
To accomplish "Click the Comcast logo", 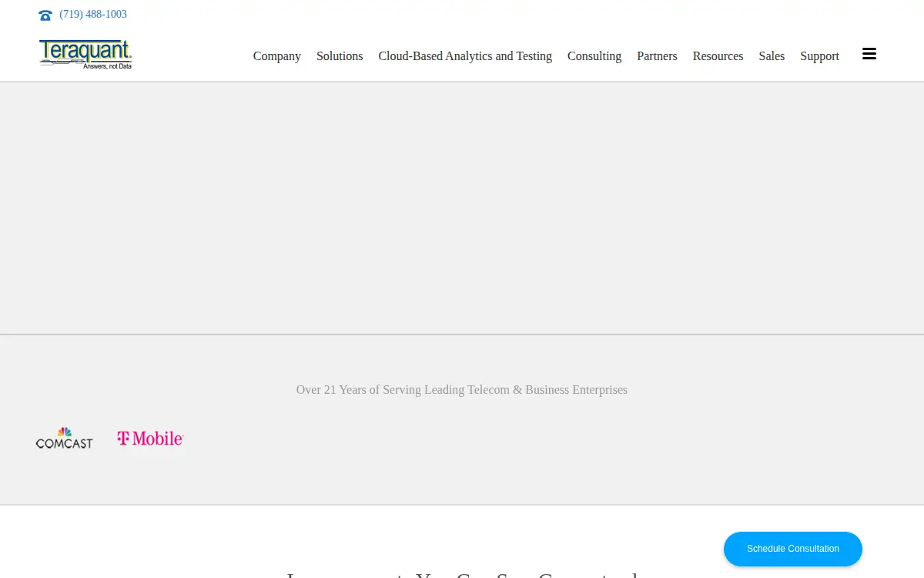I will [65, 438].
